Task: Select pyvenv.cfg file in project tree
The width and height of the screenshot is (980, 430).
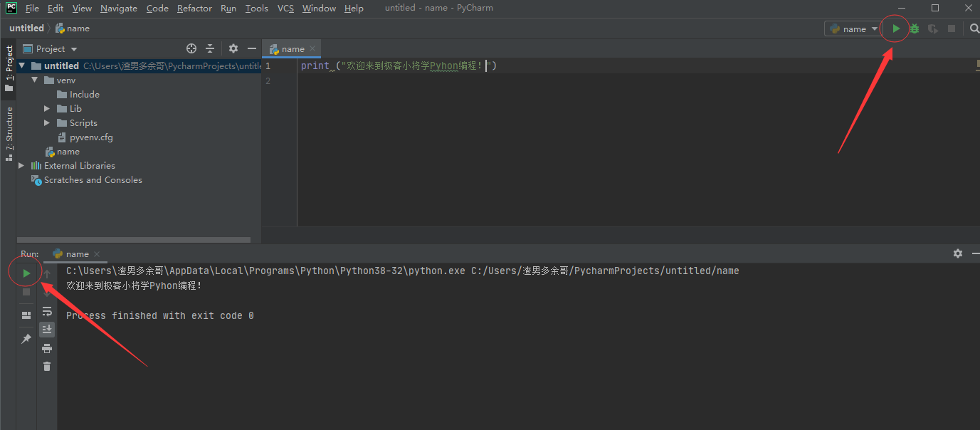Action: (x=90, y=137)
